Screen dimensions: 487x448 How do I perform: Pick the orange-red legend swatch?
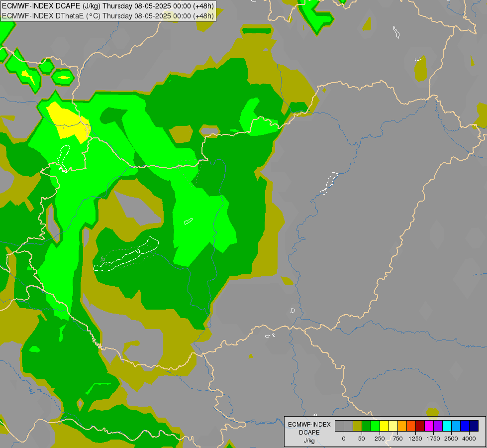[x=411, y=426]
